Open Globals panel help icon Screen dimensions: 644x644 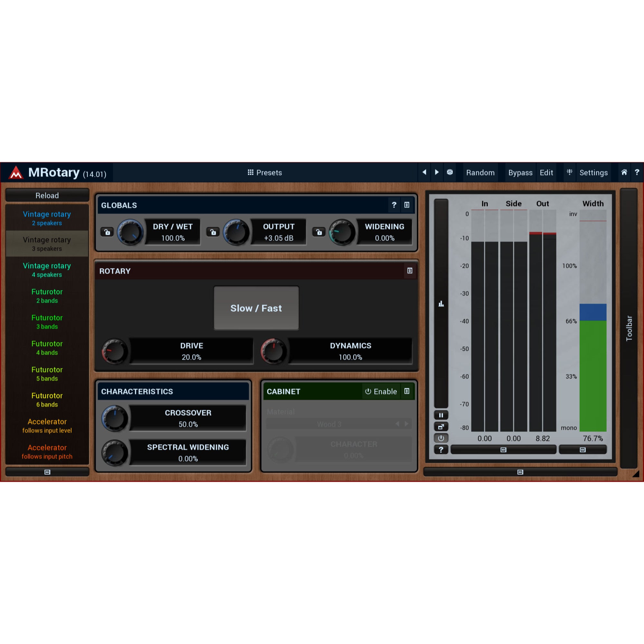(x=394, y=205)
